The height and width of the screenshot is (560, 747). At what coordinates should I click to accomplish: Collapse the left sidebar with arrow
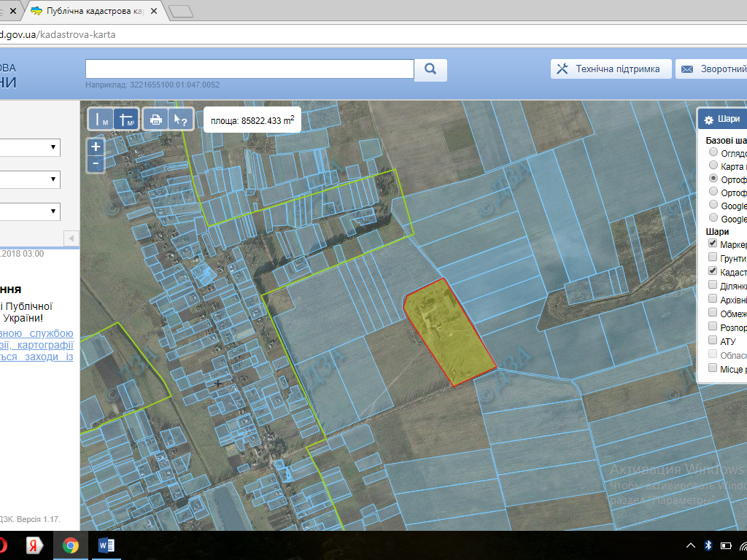coord(71,238)
